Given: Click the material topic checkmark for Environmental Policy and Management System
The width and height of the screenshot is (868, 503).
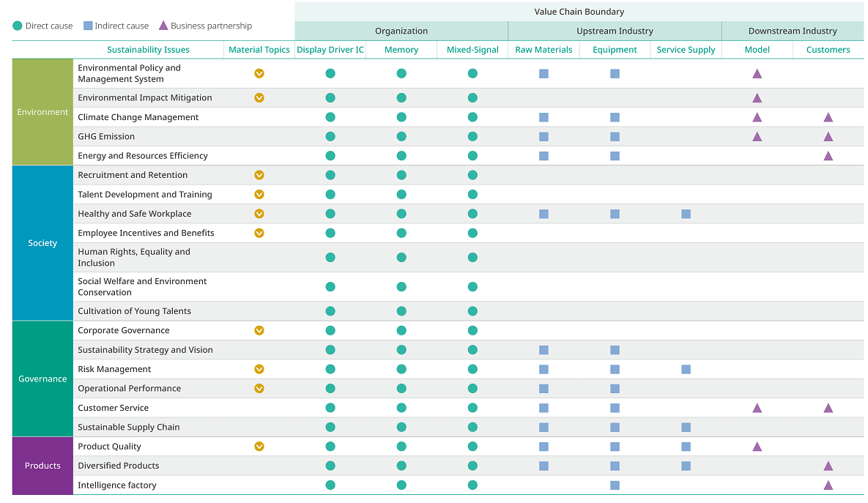Looking at the screenshot, I should (259, 73).
